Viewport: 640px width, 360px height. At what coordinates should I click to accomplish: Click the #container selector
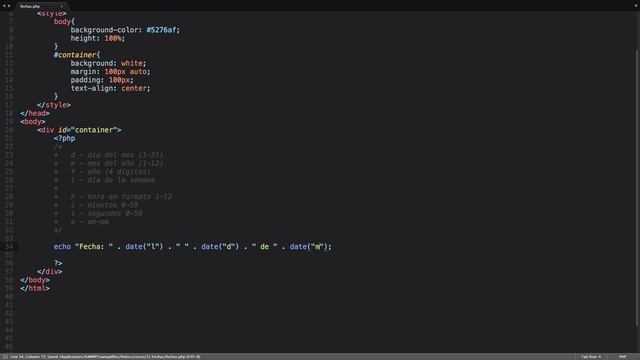(x=77, y=55)
